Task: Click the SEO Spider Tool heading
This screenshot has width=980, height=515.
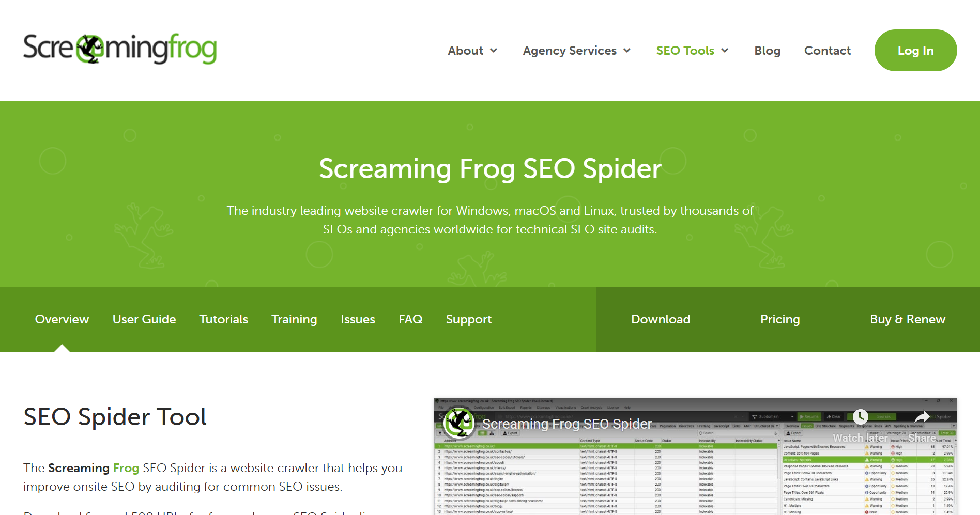Action: (115, 417)
